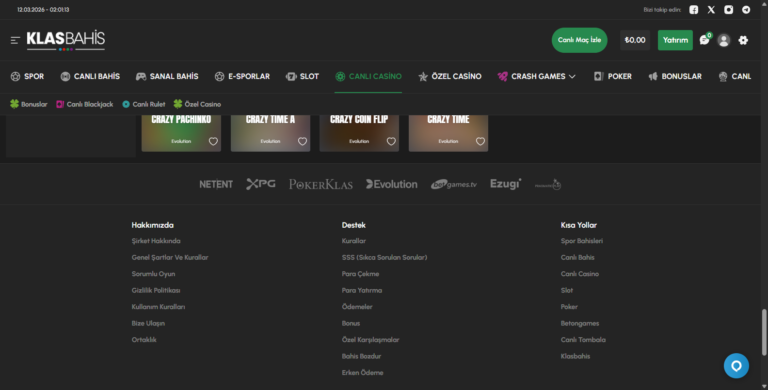Open the Bize Ulaşın link

[148, 323]
